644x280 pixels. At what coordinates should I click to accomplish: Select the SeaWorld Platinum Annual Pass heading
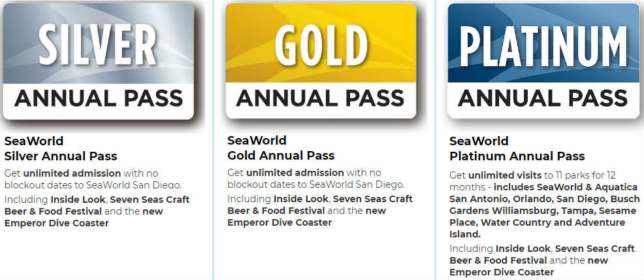(517, 149)
